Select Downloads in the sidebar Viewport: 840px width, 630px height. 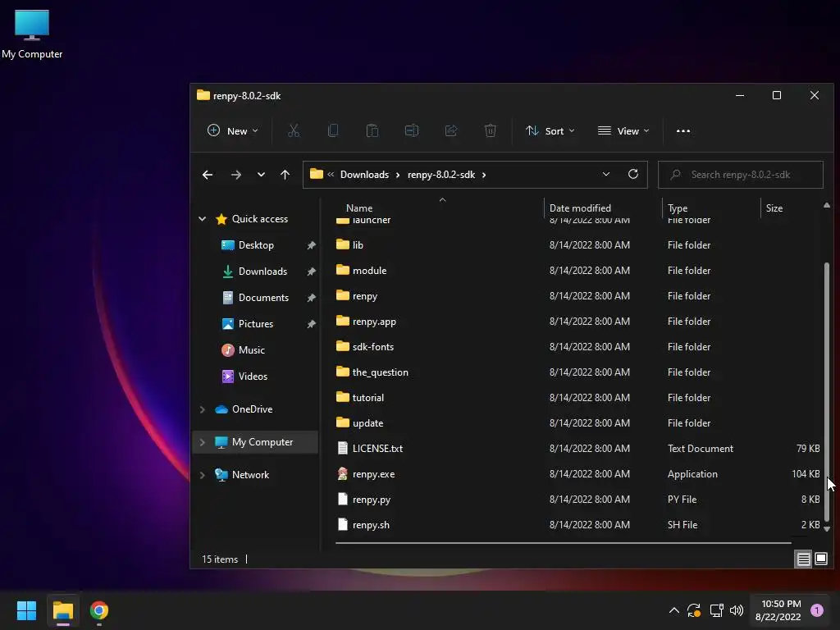coord(262,272)
